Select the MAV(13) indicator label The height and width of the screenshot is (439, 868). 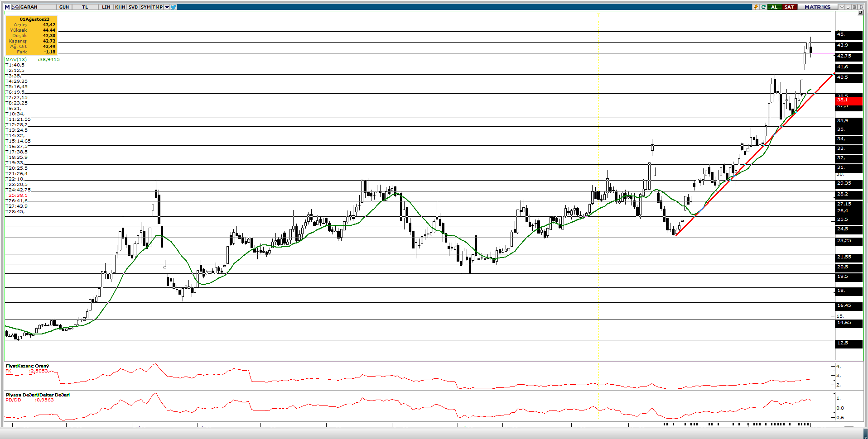pos(16,60)
